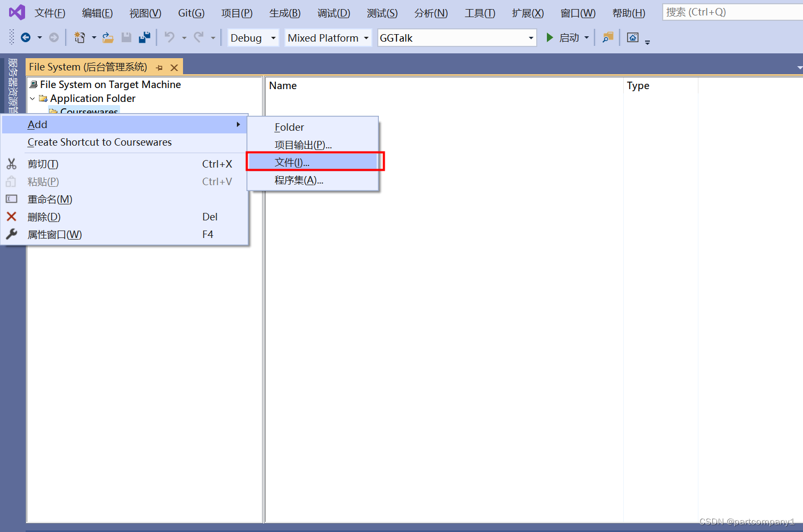
Task: Choose Create Shortcut to Coursewares
Action: tap(124, 142)
